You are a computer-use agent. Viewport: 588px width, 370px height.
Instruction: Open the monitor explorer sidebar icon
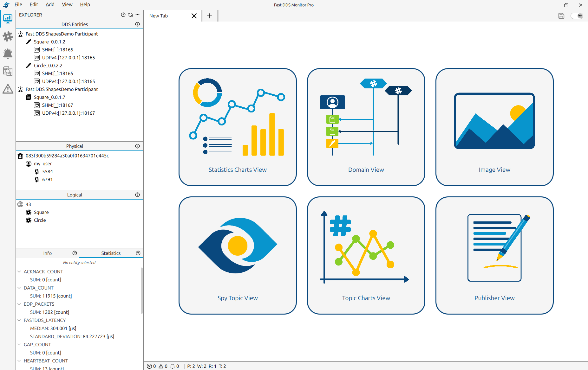click(8, 19)
